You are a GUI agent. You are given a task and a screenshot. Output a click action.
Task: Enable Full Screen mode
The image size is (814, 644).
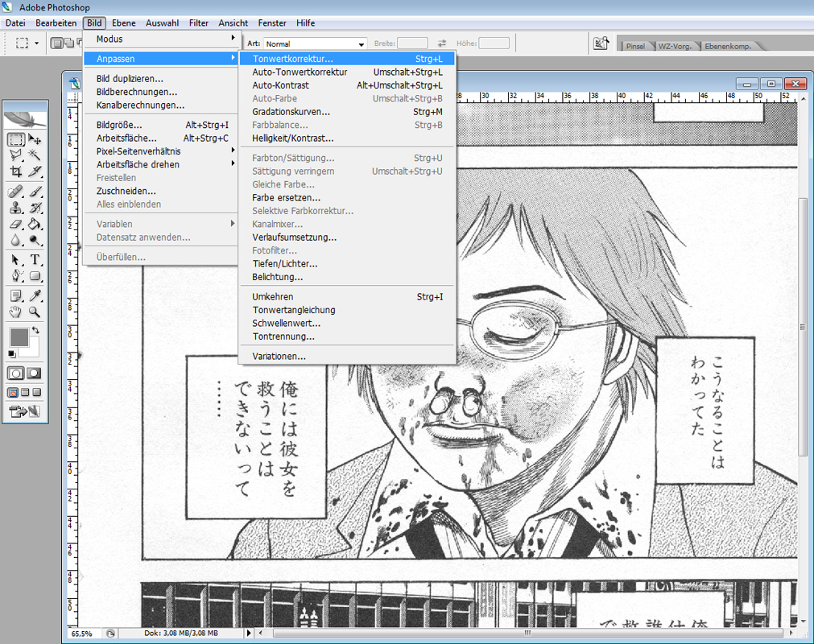36,392
